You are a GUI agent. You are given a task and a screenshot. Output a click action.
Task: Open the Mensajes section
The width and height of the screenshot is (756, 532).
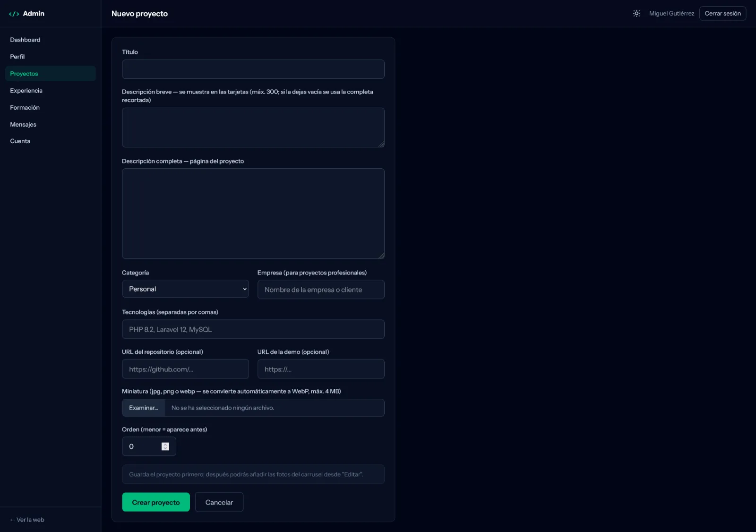click(51, 124)
